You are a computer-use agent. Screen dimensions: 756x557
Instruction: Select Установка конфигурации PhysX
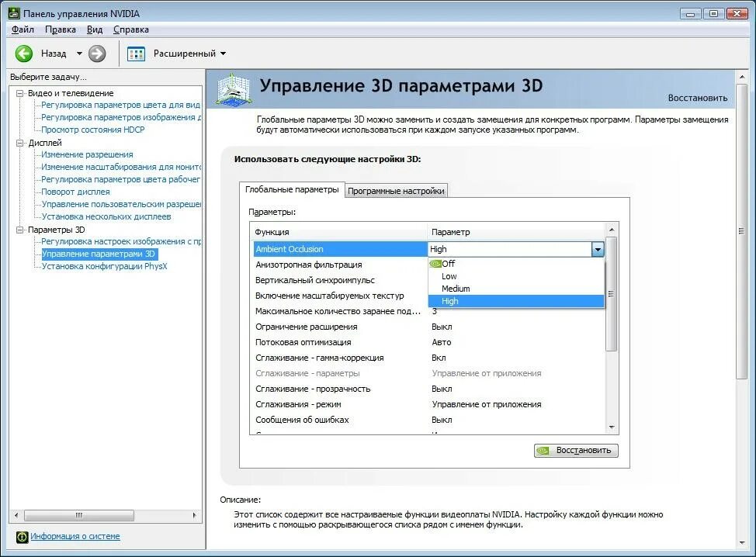104,266
